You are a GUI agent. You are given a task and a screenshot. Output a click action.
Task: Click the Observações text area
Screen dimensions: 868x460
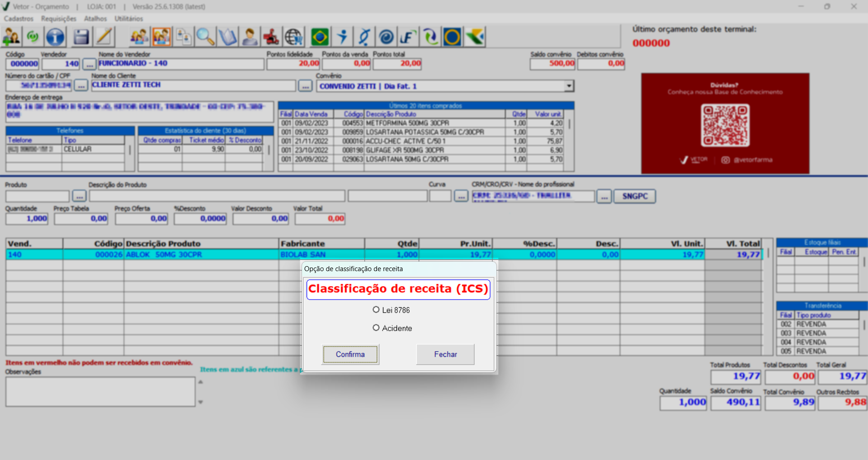click(100, 392)
